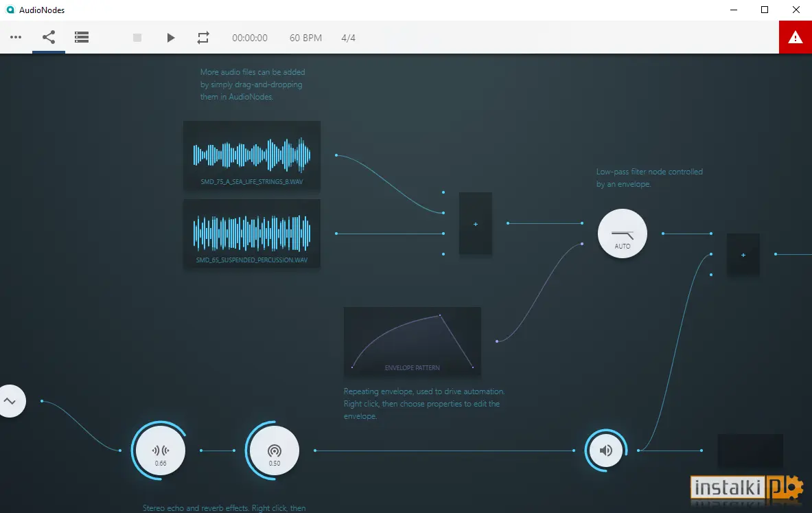Select the Envelope Pattern node
The width and height of the screenshot is (812, 513).
[x=413, y=341]
